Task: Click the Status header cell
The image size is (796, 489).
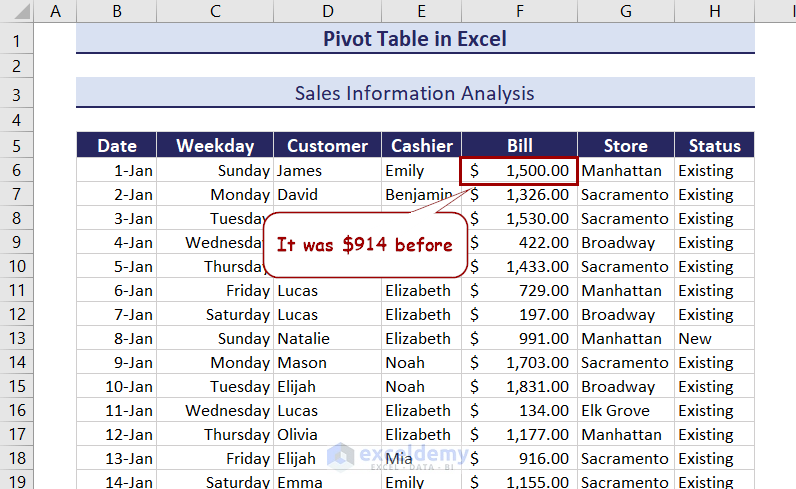Action: [714, 145]
